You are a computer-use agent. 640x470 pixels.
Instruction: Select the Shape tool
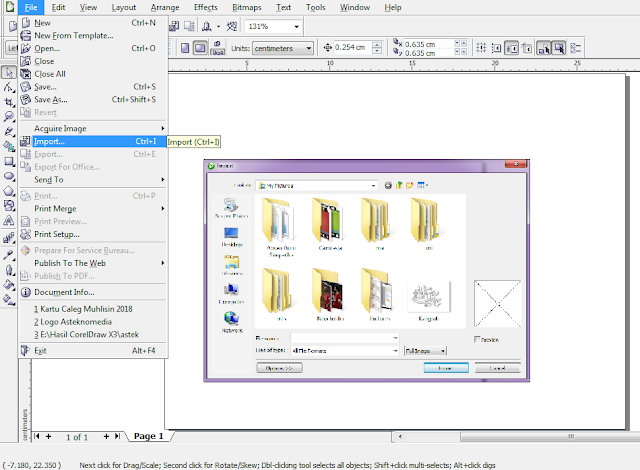point(9,87)
